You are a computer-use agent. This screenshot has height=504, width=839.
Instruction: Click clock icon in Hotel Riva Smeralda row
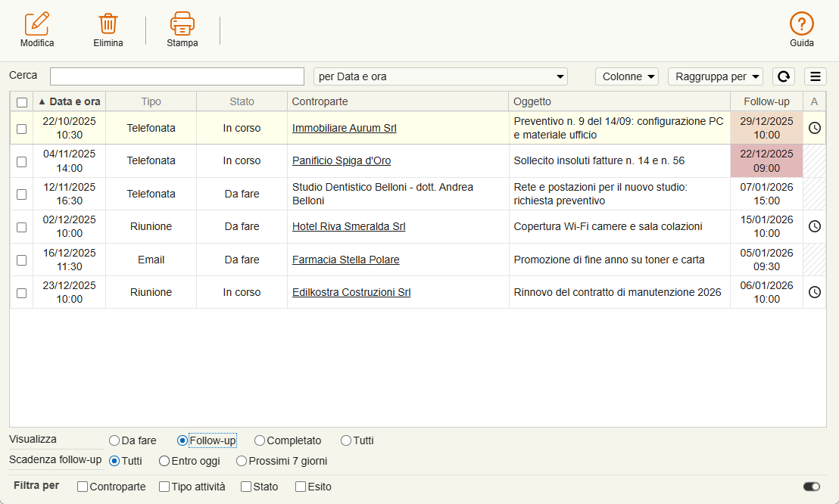814,226
